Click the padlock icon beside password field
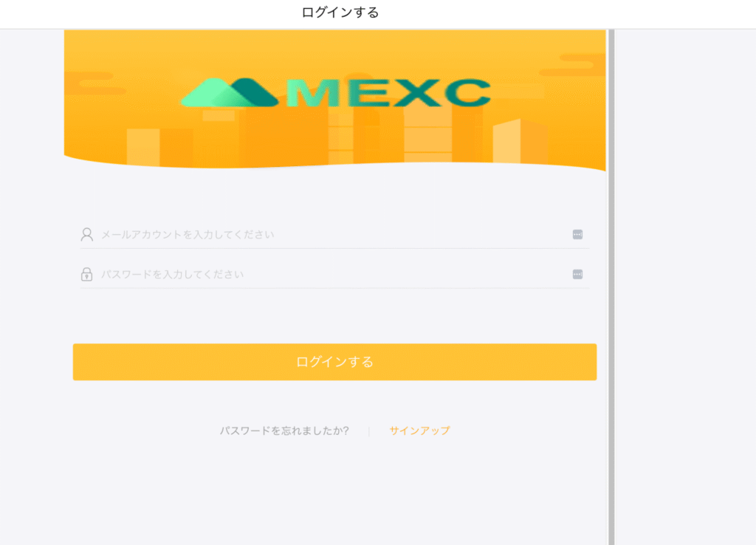This screenshot has width=756, height=545. click(x=86, y=275)
